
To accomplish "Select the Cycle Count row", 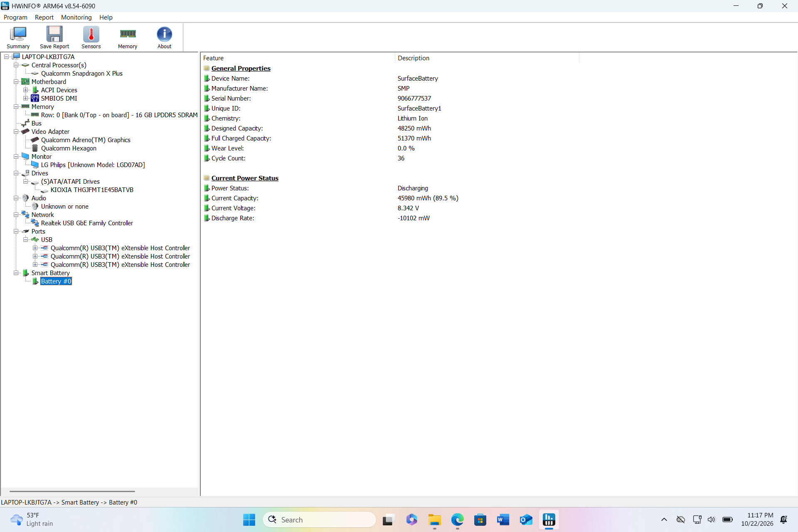I will point(391,158).
